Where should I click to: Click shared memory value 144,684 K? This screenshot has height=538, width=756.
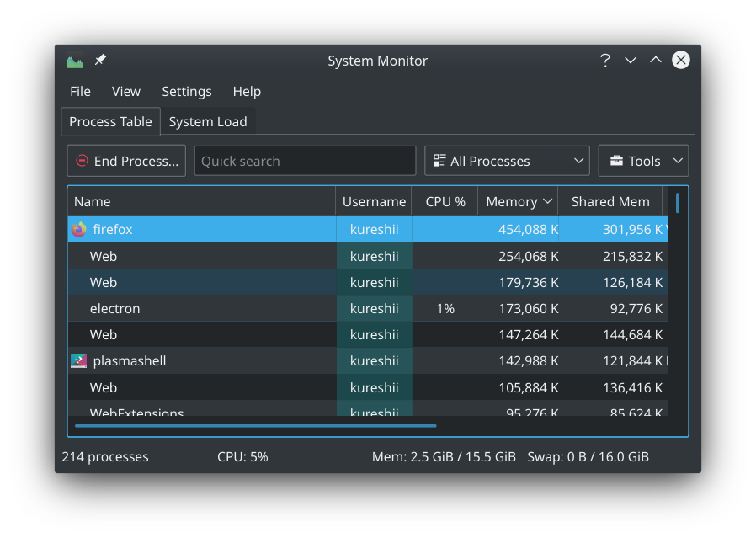click(632, 334)
